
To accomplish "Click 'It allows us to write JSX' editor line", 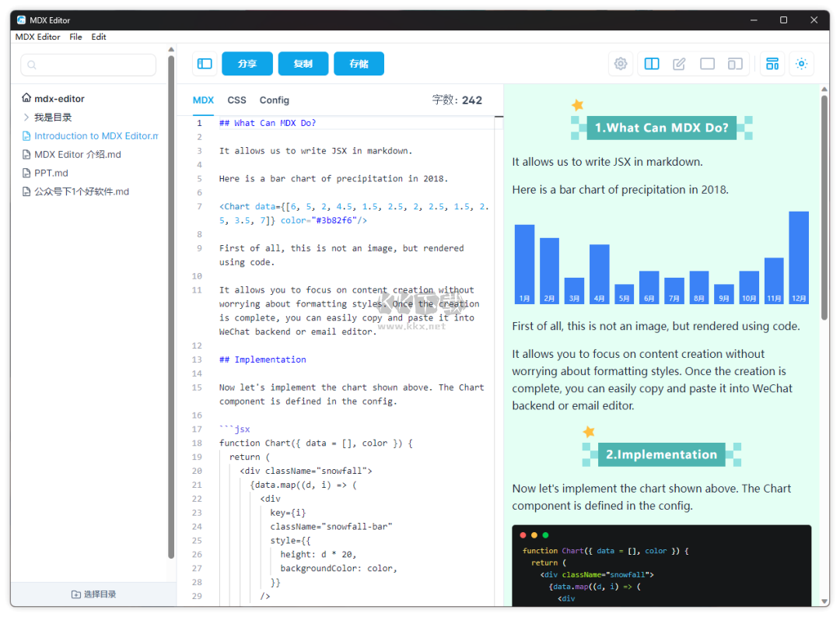I will (x=316, y=151).
